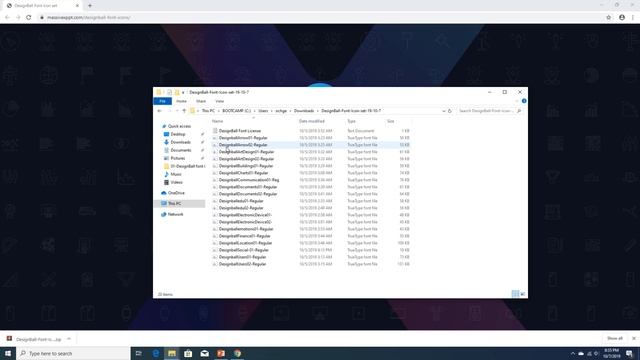Open Task View on the taskbar

(x=139, y=353)
